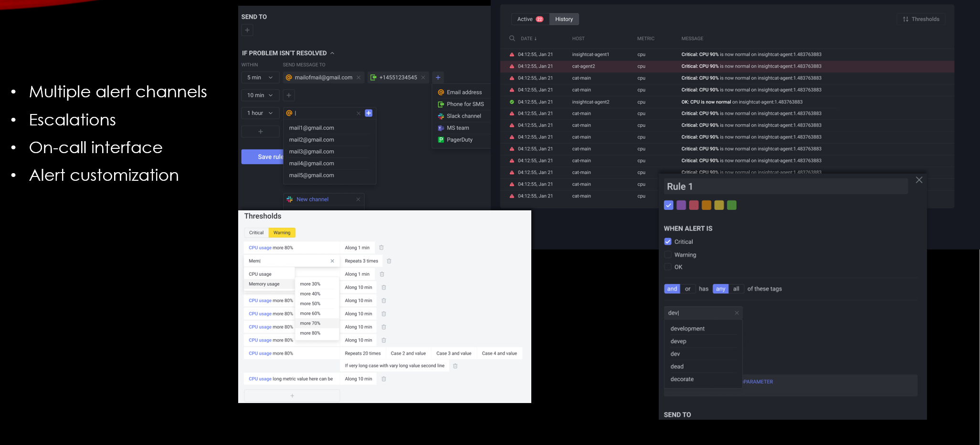Remove the New channel Slack entry
Viewport: 980px width, 445px height.
point(358,199)
